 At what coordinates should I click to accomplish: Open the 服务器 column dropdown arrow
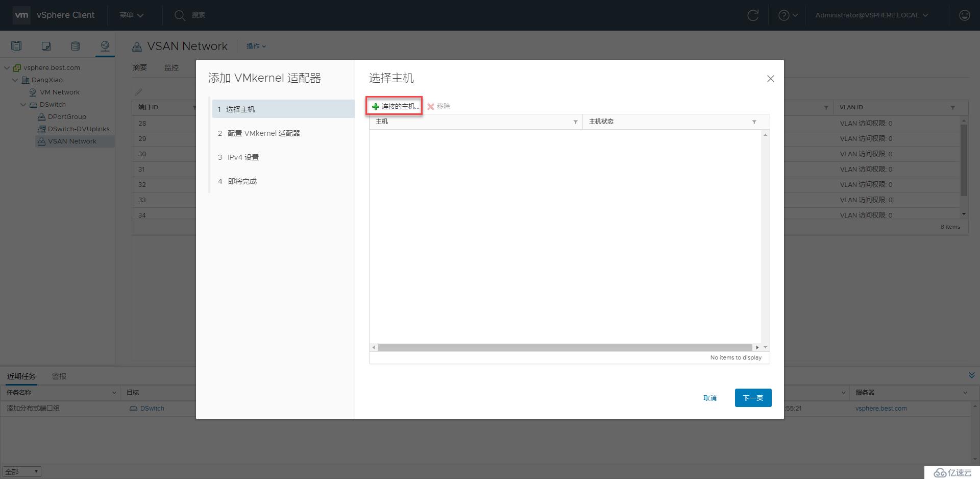coord(965,393)
